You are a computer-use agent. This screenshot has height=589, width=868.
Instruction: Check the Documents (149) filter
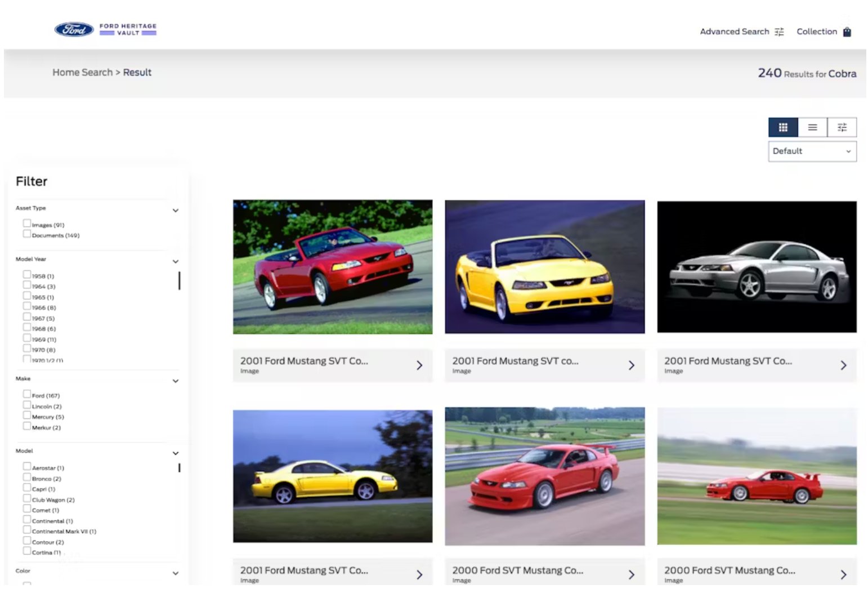pos(26,234)
